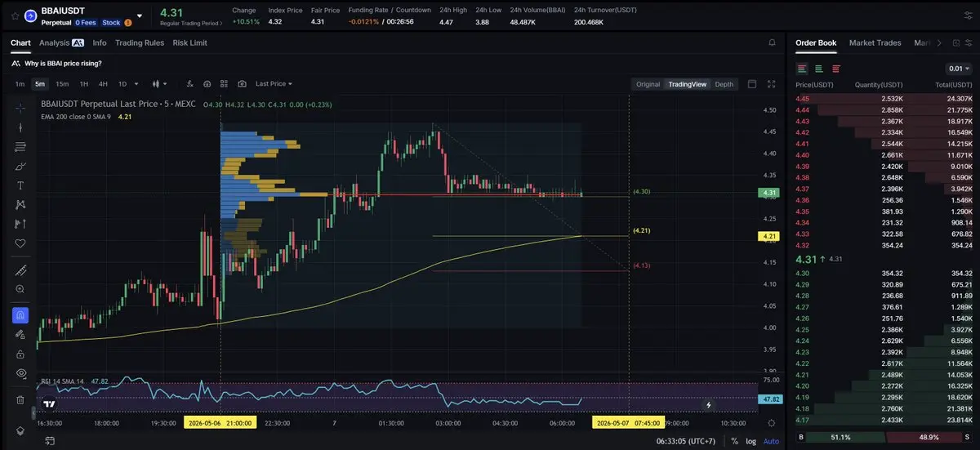The width and height of the screenshot is (980, 450).
Task: Select the 1D timeframe
Action: click(122, 83)
